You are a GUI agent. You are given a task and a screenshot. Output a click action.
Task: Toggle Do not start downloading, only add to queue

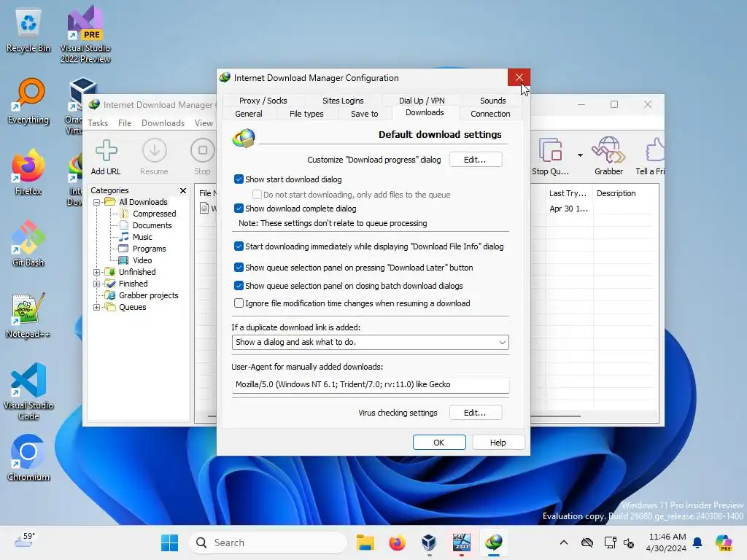(257, 194)
